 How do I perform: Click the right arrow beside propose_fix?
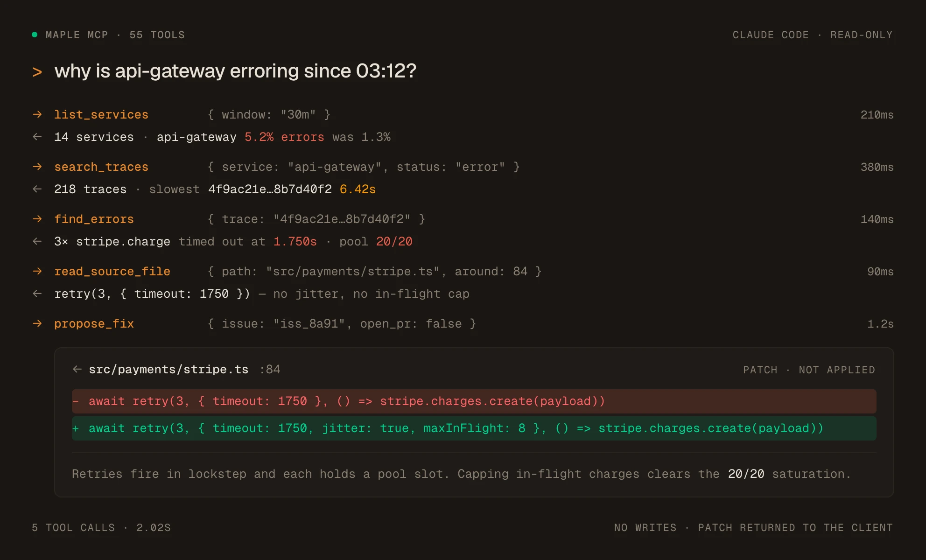(x=37, y=323)
